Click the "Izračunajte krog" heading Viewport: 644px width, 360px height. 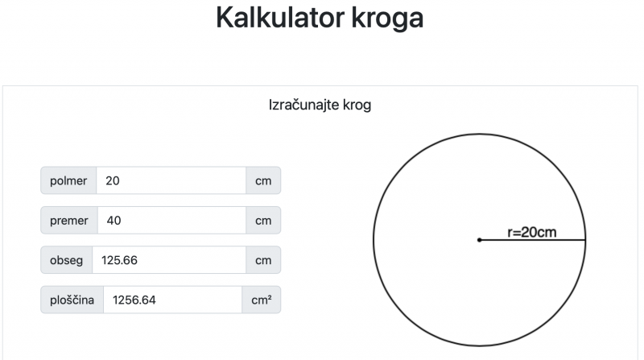click(320, 105)
